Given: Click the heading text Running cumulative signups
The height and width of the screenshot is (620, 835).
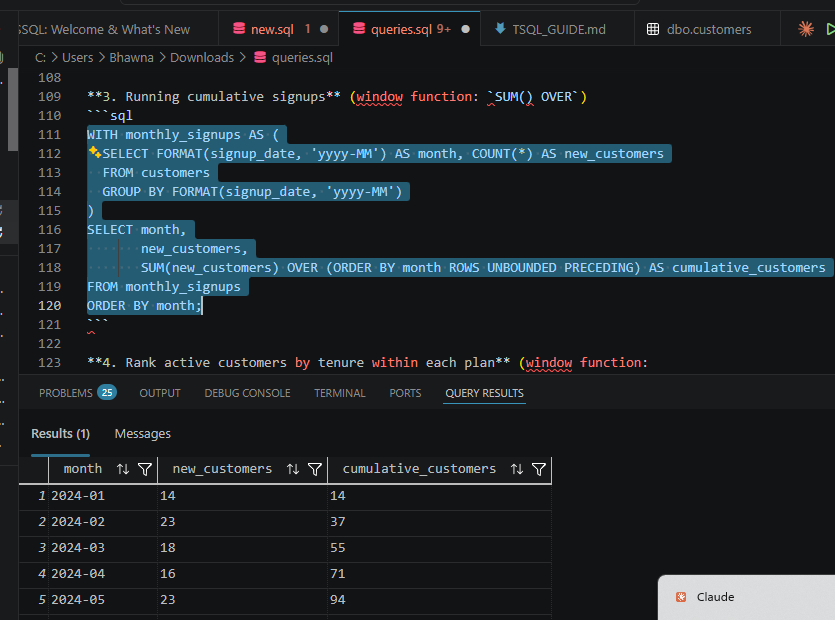Looking at the screenshot, I should (226, 96).
